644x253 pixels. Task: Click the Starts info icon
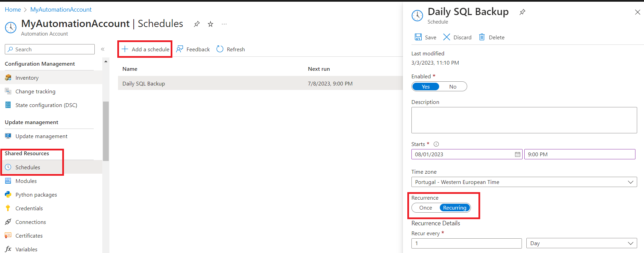(x=436, y=144)
